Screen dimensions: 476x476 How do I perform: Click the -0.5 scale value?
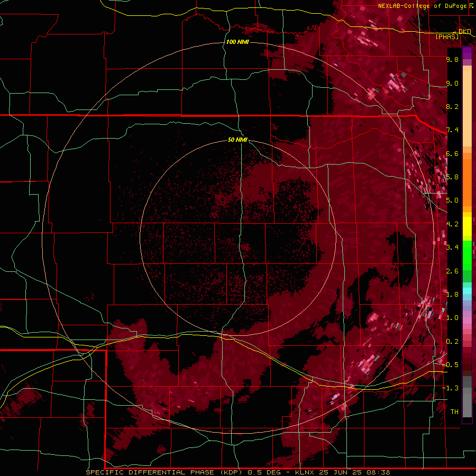[x=451, y=365]
